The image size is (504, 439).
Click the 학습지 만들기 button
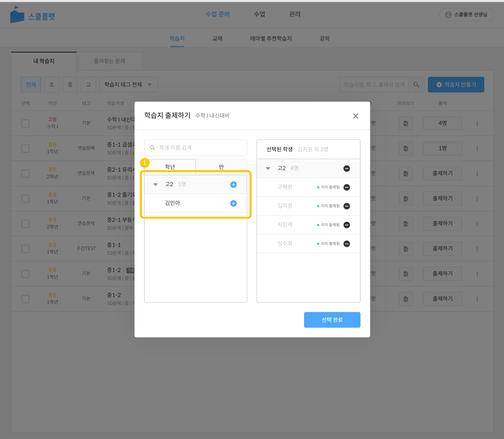(x=456, y=85)
